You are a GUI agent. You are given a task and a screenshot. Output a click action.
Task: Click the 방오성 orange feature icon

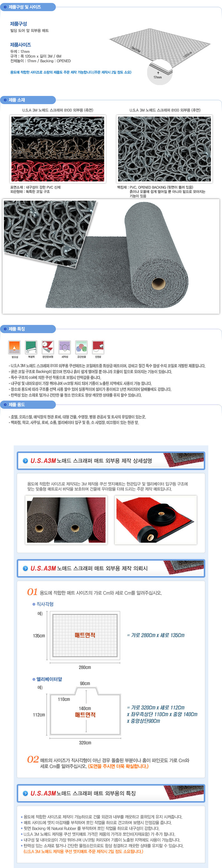pyautogui.click(x=15, y=347)
